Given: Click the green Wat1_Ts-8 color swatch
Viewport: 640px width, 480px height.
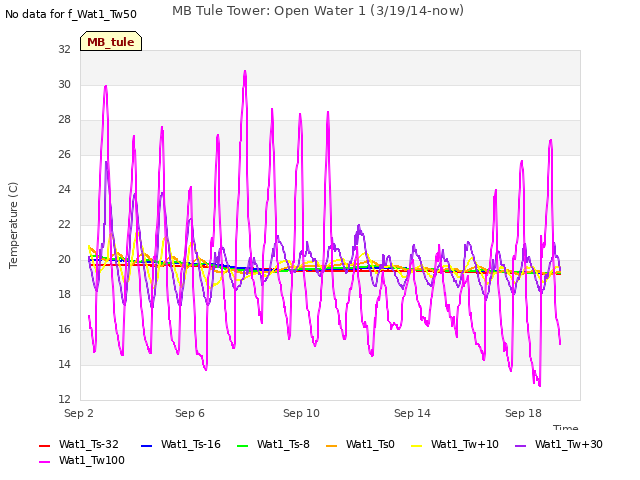Looking at the screenshot, I should 242,446.
